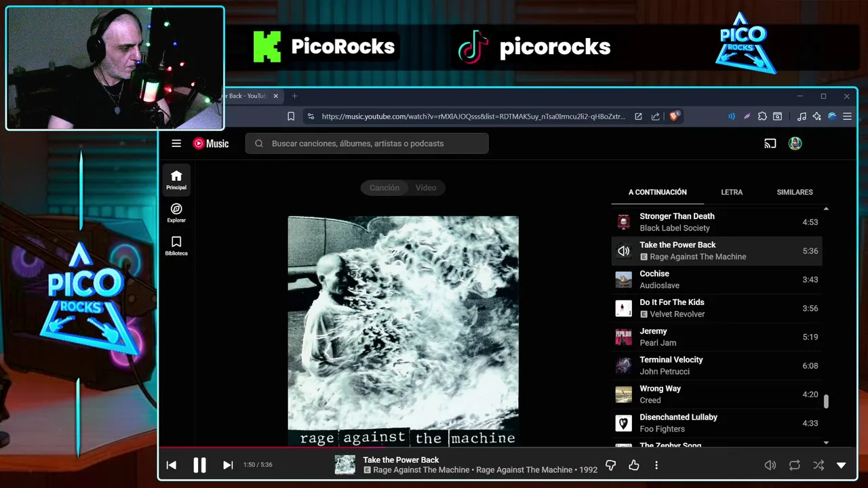Image resolution: width=868 pixels, height=488 pixels.
Task: Skip to the next track
Action: coord(228,465)
